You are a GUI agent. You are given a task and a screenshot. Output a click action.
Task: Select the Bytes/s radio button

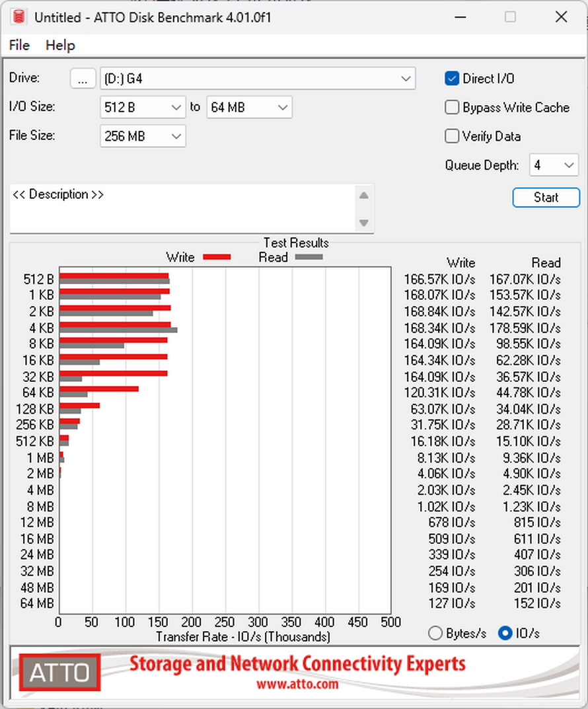point(435,633)
